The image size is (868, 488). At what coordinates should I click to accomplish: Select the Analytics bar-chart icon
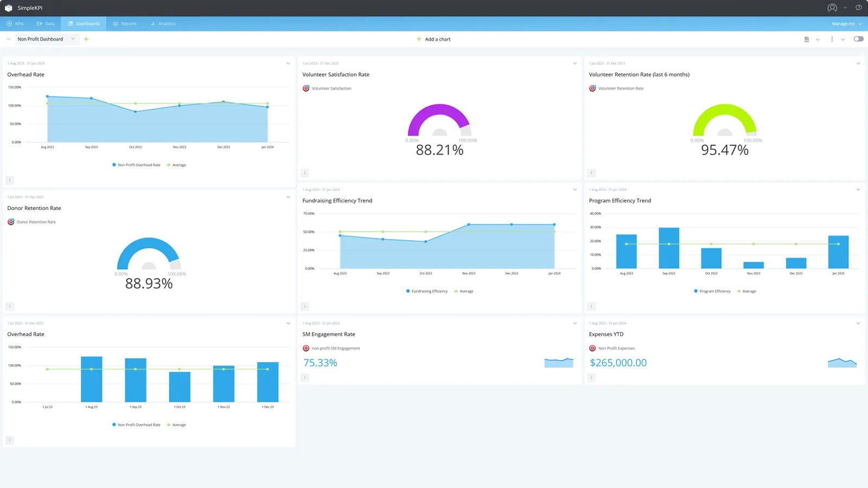pyautogui.click(x=151, y=23)
